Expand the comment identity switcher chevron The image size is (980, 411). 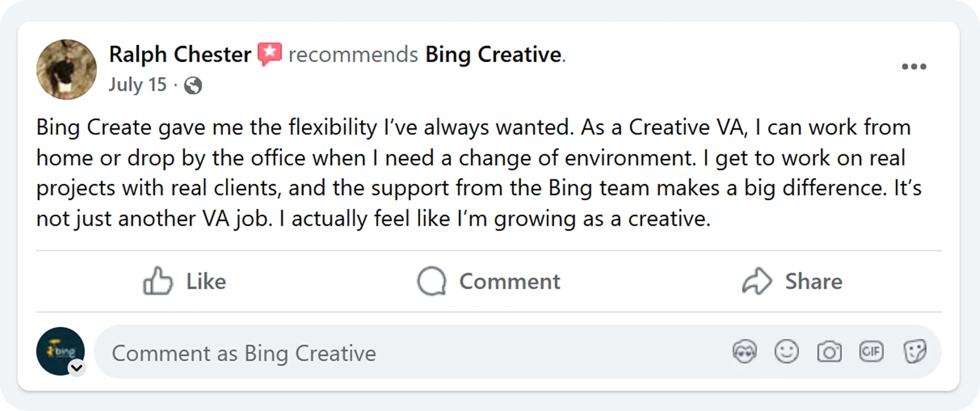click(77, 368)
